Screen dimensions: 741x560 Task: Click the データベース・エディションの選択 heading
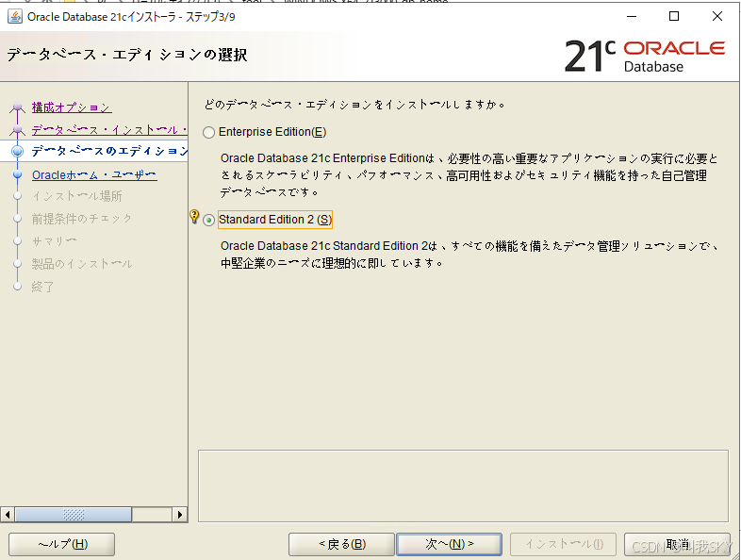126,55
